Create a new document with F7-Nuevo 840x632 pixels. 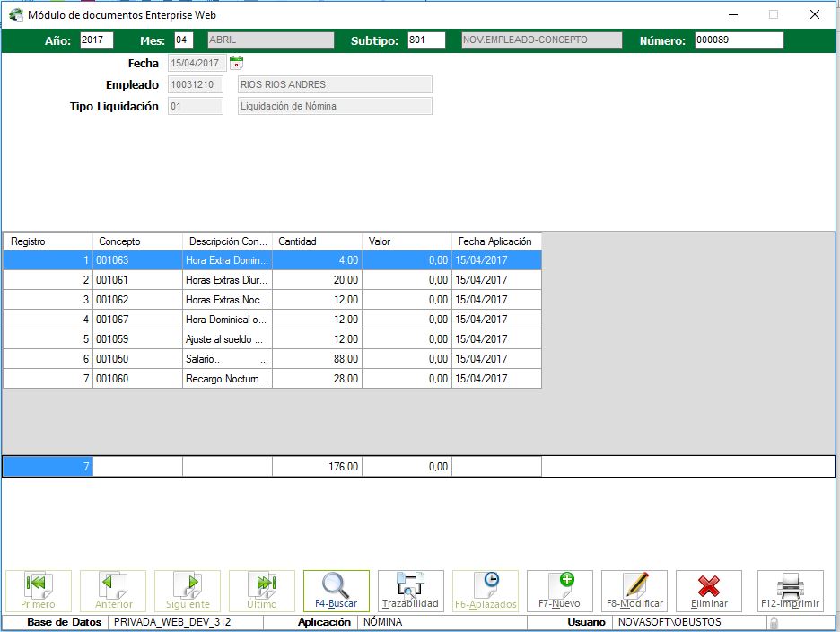559,591
